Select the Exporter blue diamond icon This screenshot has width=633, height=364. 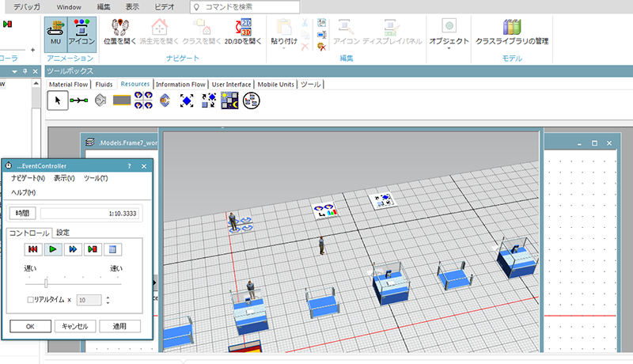[x=187, y=100]
